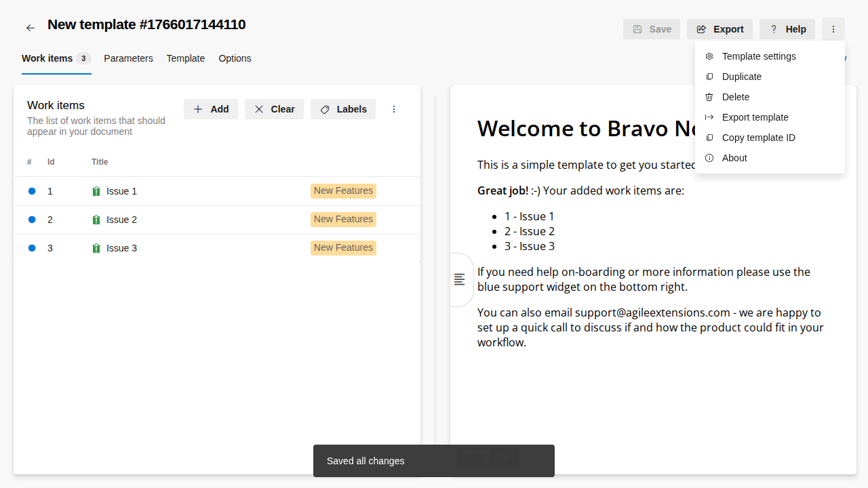Open the Options tab
The width and height of the screenshot is (868, 488).
[235, 58]
